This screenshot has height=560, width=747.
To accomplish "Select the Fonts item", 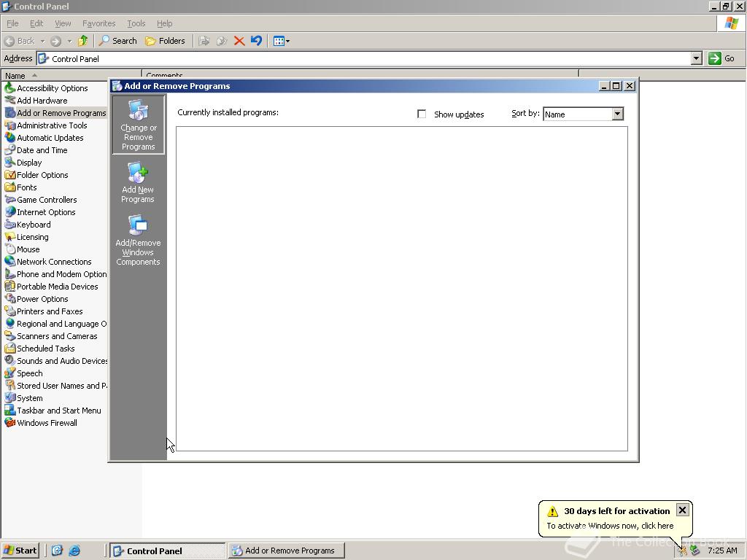I will coord(21,187).
